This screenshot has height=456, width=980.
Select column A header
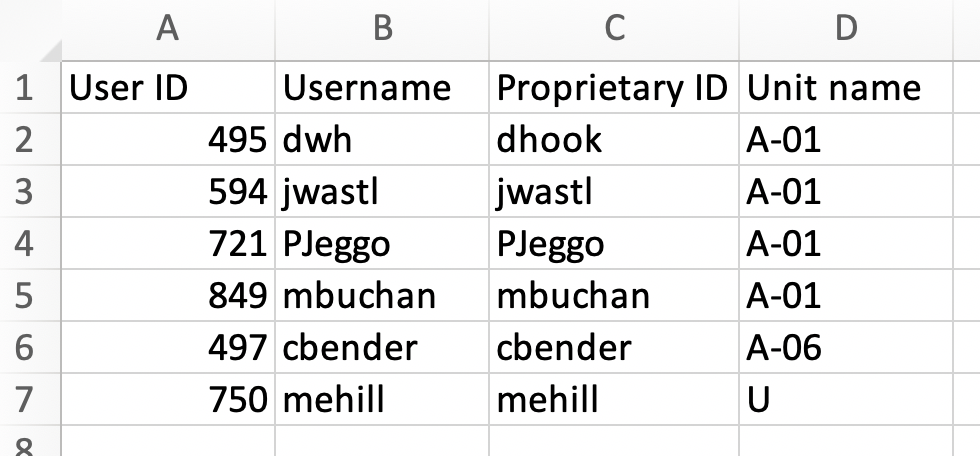coord(168,29)
